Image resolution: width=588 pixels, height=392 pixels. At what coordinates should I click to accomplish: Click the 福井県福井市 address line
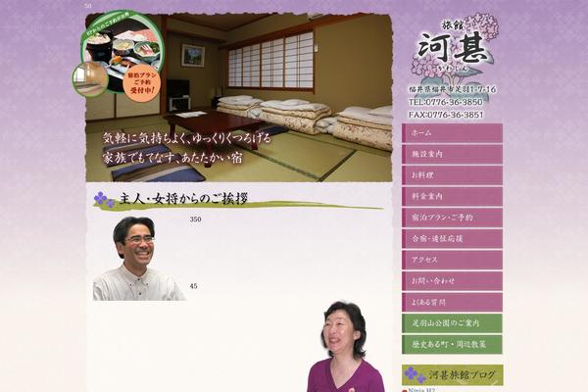click(x=452, y=89)
